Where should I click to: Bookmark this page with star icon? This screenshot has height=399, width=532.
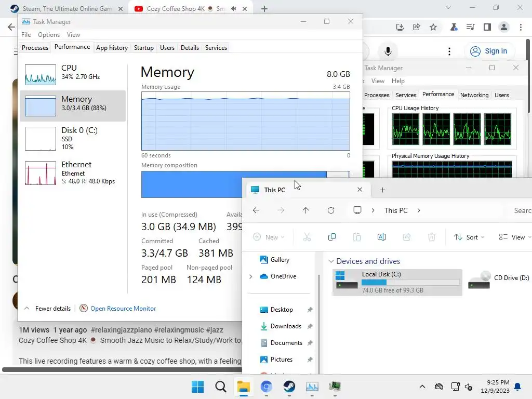(x=433, y=27)
